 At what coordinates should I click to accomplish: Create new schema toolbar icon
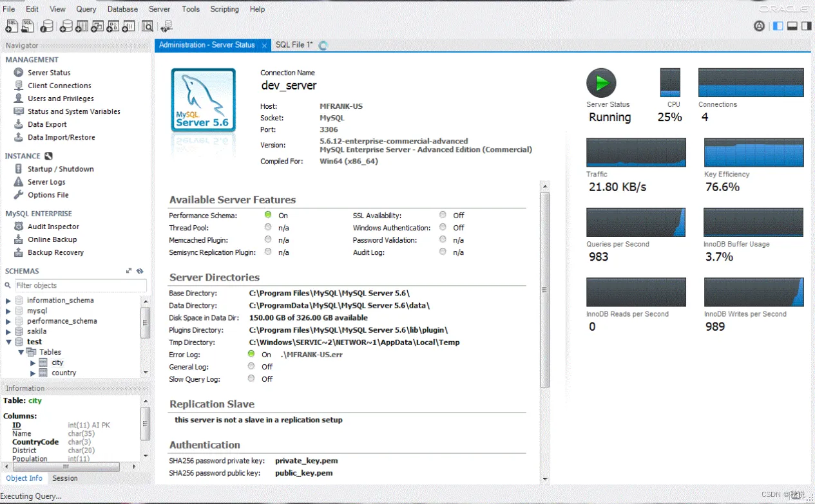tap(65, 26)
